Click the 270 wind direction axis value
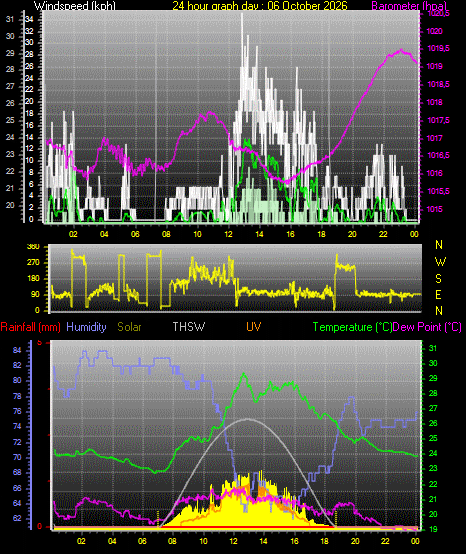The width and height of the screenshot is (466, 554). (33, 263)
